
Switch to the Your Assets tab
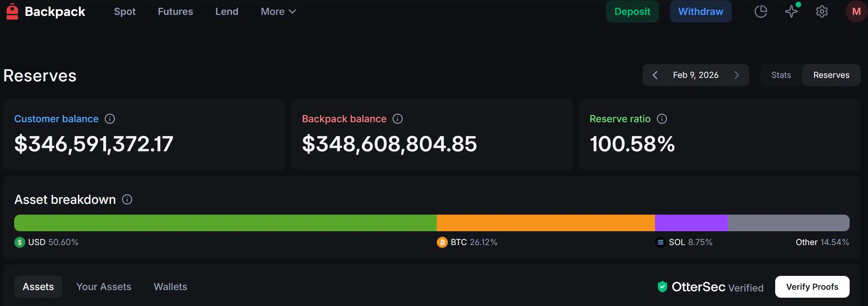coord(104,287)
